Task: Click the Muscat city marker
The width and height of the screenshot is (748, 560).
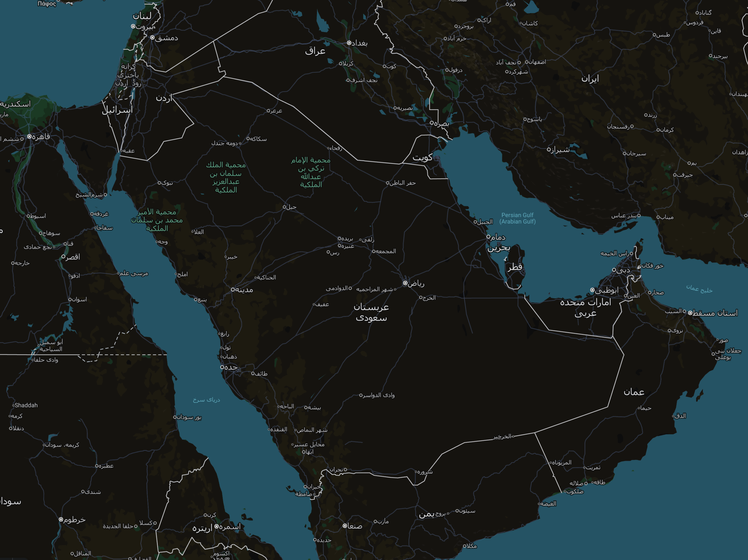Action: click(x=690, y=313)
